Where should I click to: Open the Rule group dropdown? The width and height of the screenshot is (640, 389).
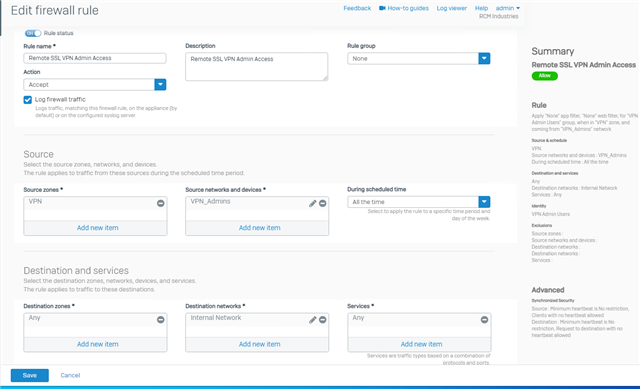point(484,58)
